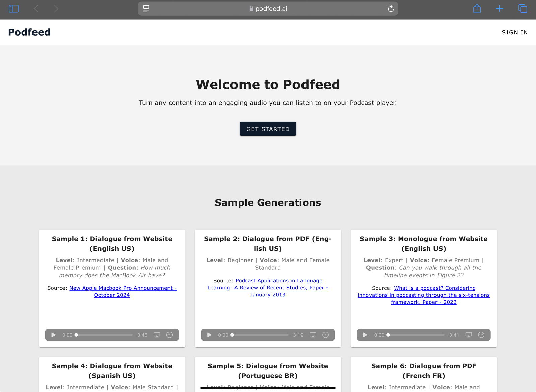Click the podfeed.ai address bar
The image size is (536, 392).
[268, 9]
